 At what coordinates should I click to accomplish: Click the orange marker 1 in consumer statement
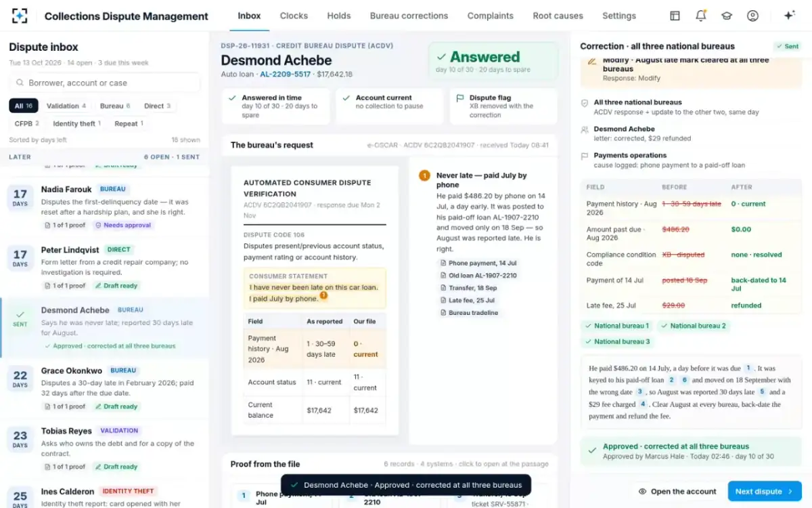pos(323,295)
